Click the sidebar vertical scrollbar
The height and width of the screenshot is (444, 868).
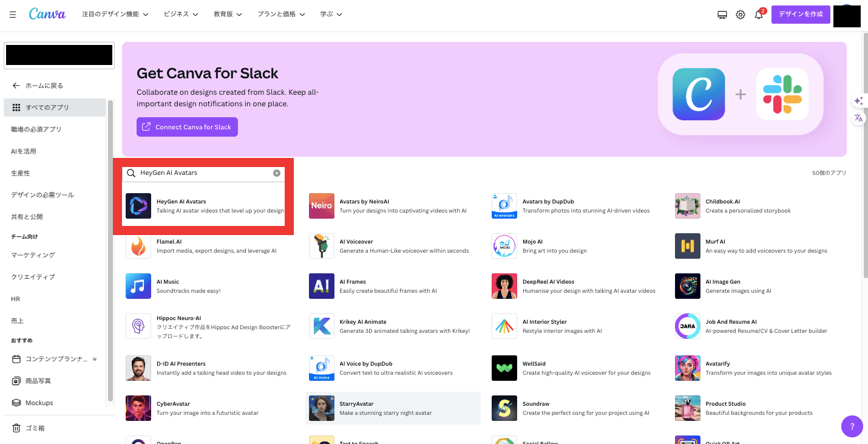[110, 251]
